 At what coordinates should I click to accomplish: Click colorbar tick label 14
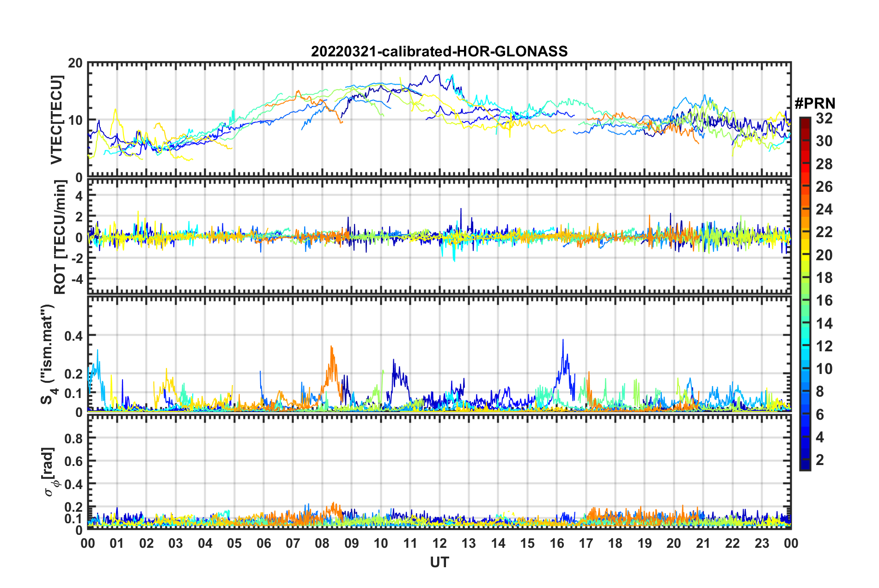pos(824,324)
